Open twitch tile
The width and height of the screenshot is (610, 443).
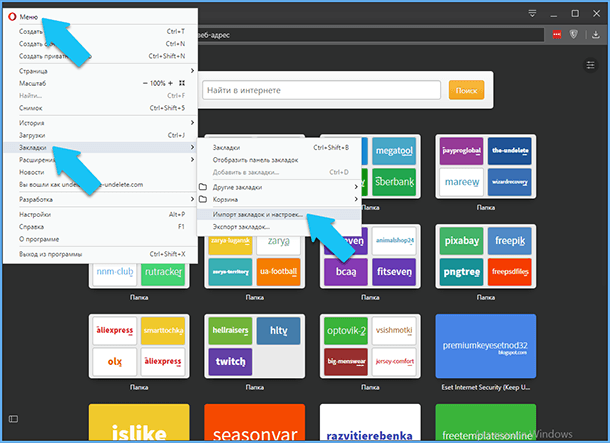[x=230, y=362]
